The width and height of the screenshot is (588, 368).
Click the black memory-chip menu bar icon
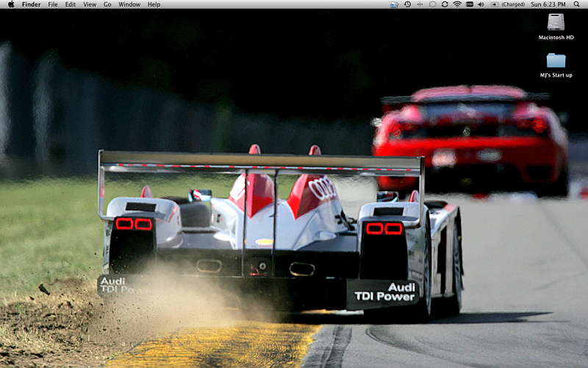[470, 4]
